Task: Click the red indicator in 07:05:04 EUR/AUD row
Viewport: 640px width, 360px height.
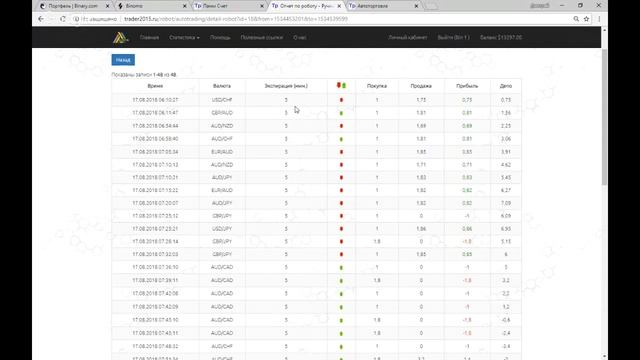Action: 341,152
